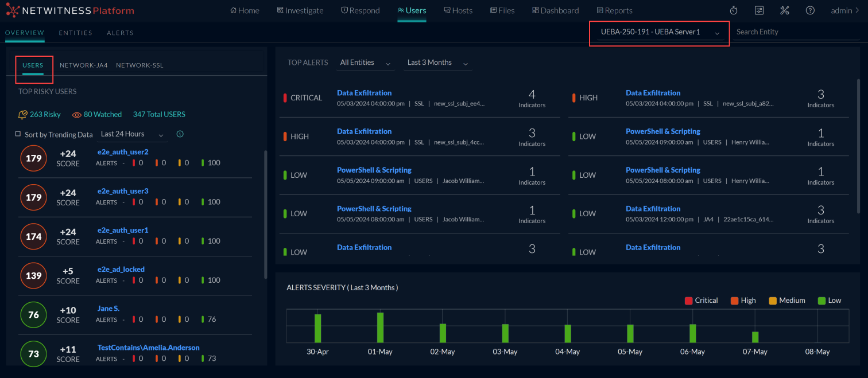Open the Last 3 Months time dropdown
This screenshot has height=378, width=868.
[437, 63]
